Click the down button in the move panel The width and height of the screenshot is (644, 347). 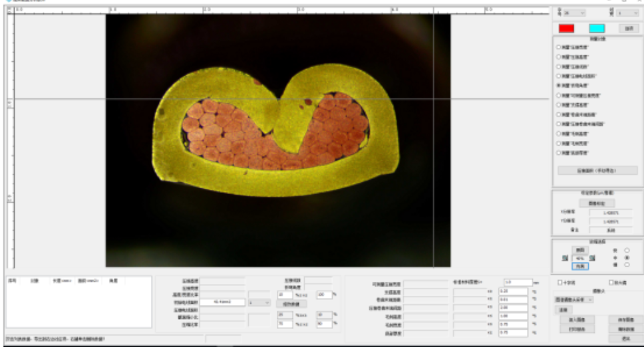coord(579,266)
